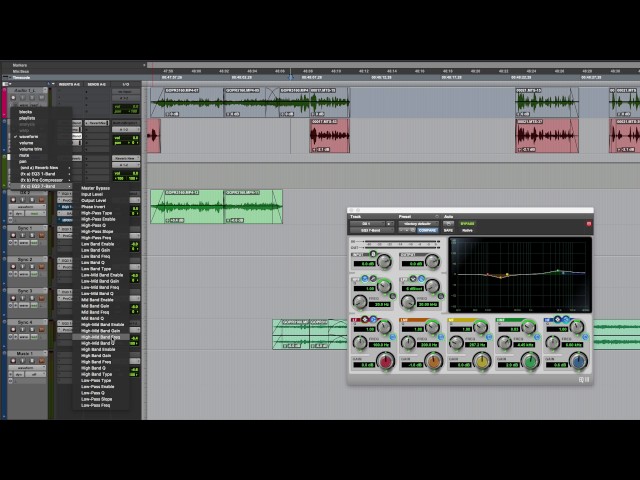Open the EQ3 7-Band plugin selector
640x480 pixels.
coord(371,230)
